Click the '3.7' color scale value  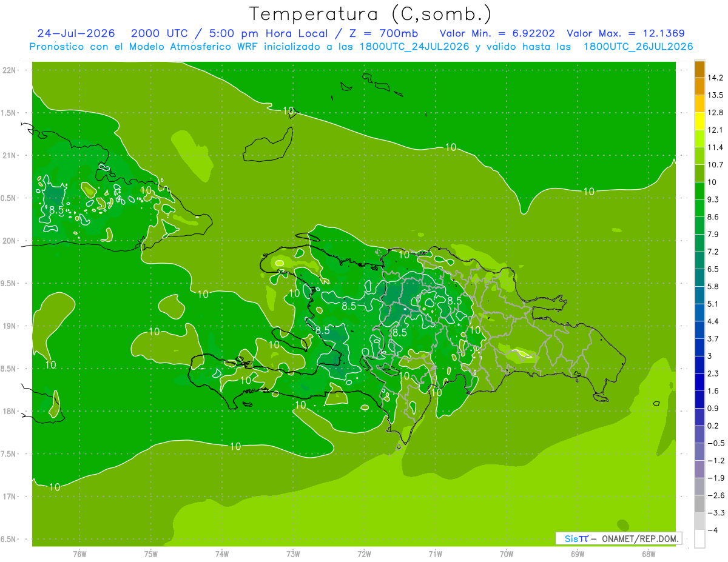coord(714,338)
